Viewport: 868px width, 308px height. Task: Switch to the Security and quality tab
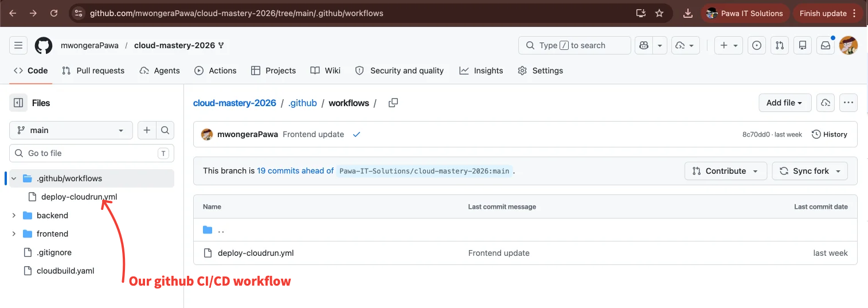coord(400,71)
